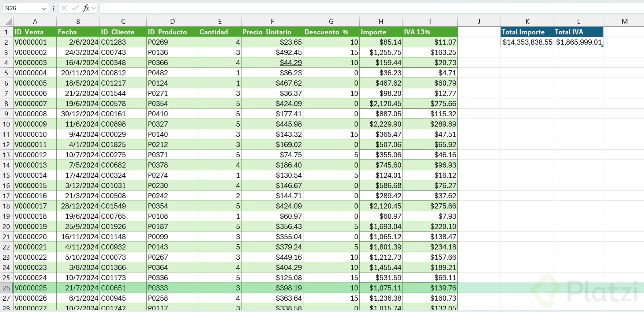Open the Name Box dropdown arrow

(44, 8)
